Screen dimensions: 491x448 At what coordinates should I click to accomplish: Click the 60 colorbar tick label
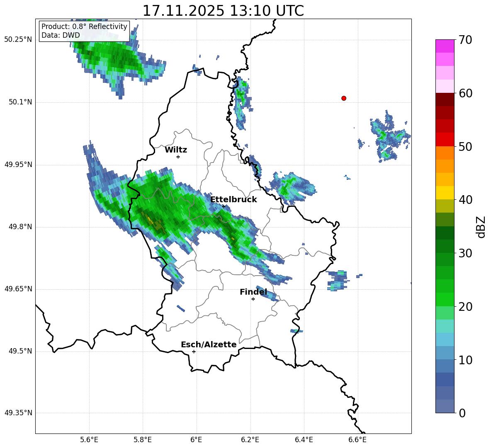(465, 93)
